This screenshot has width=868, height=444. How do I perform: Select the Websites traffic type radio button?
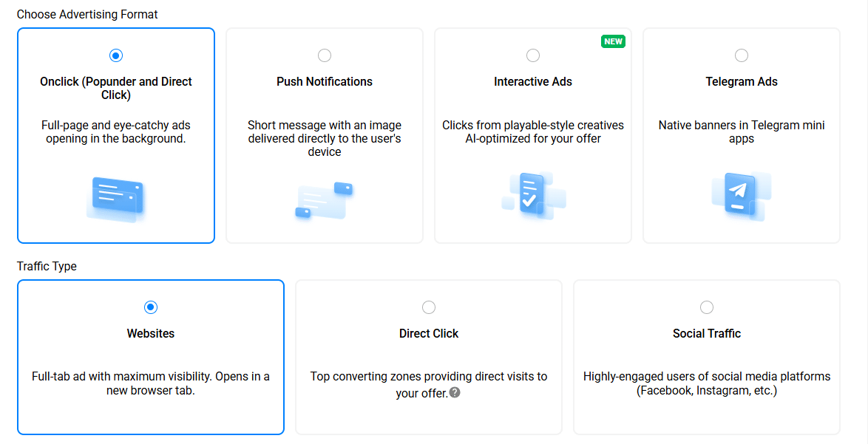click(151, 307)
